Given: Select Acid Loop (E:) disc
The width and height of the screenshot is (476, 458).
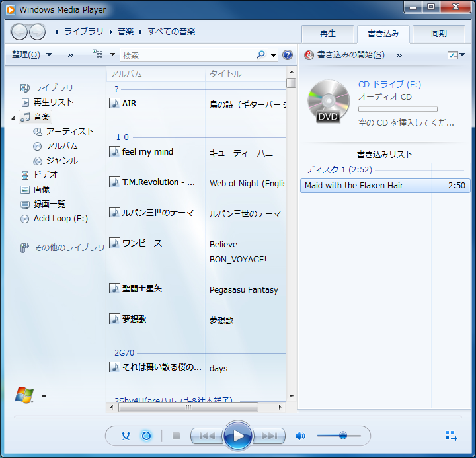Looking at the screenshot, I should click(x=60, y=219).
